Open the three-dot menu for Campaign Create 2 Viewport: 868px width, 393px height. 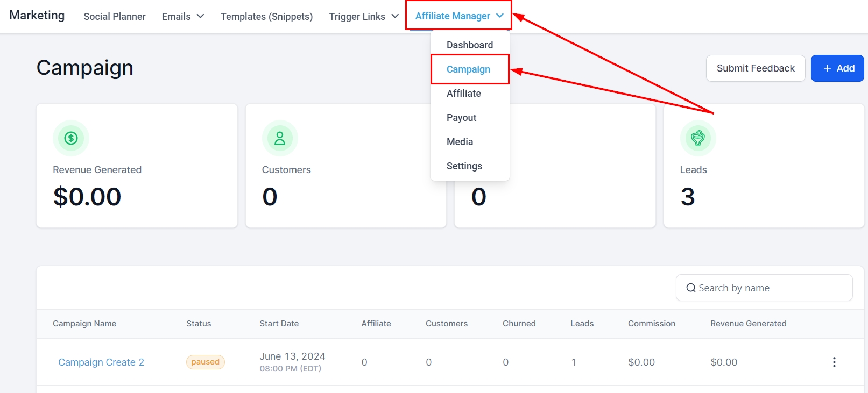834,362
